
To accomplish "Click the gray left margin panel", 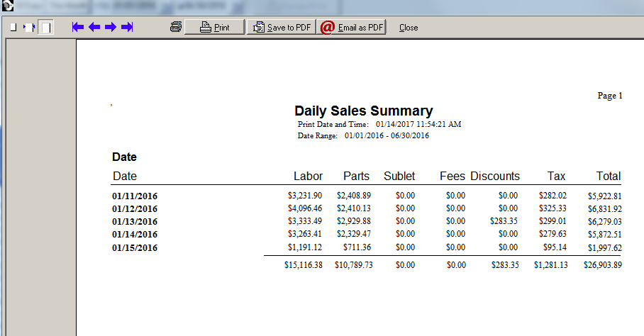I will tap(40, 184).
